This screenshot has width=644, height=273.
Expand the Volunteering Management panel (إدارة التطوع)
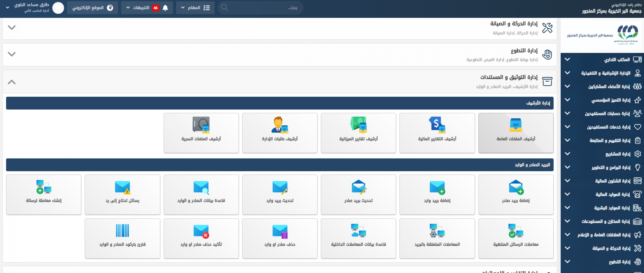[x=11, y=54]
